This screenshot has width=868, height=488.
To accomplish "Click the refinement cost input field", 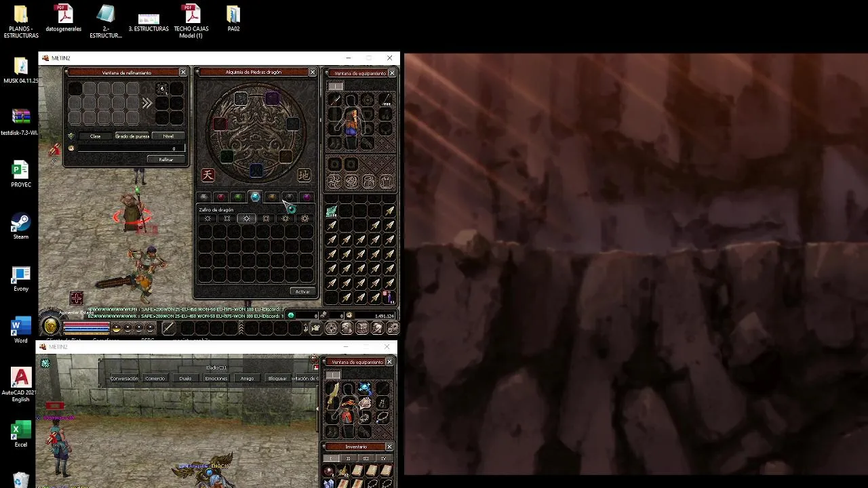I will [130, 148].
